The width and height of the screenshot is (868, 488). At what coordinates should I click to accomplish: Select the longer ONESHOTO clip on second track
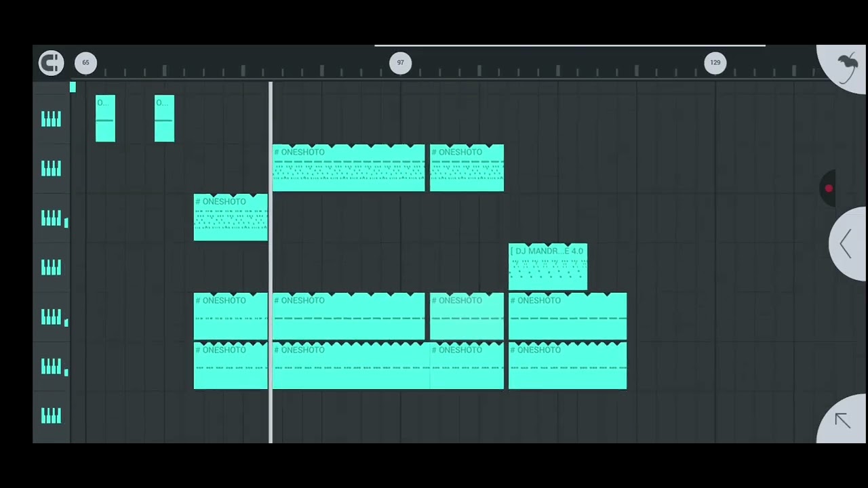click(x=349, y=168)
